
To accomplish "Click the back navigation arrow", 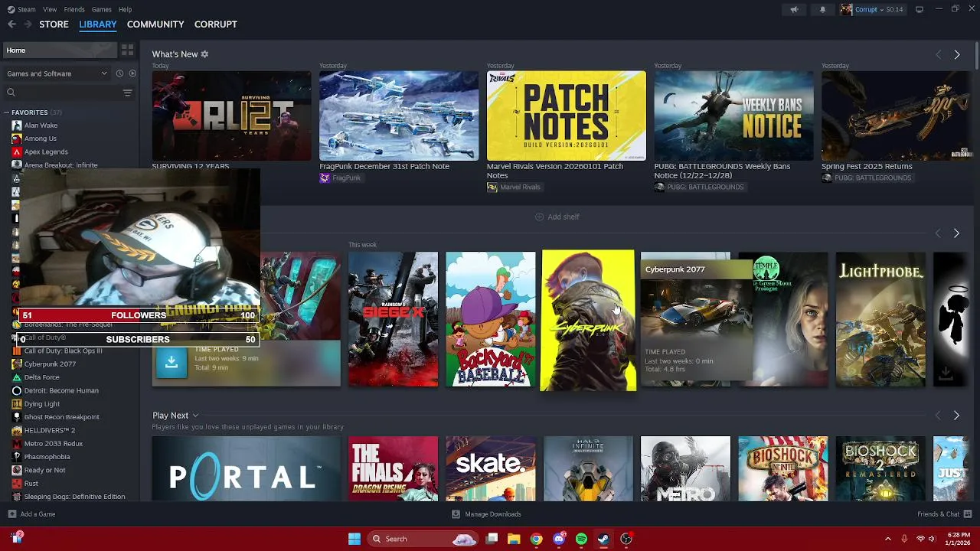I will tap(11, 24).
